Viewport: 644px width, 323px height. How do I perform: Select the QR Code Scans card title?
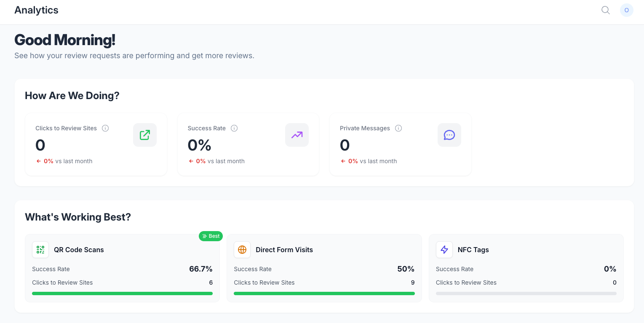click(x=79, y=250)
